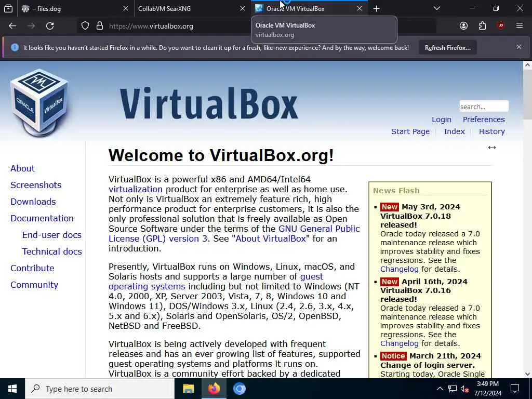Click the uBlock Origin extension icon

(501, 25)
